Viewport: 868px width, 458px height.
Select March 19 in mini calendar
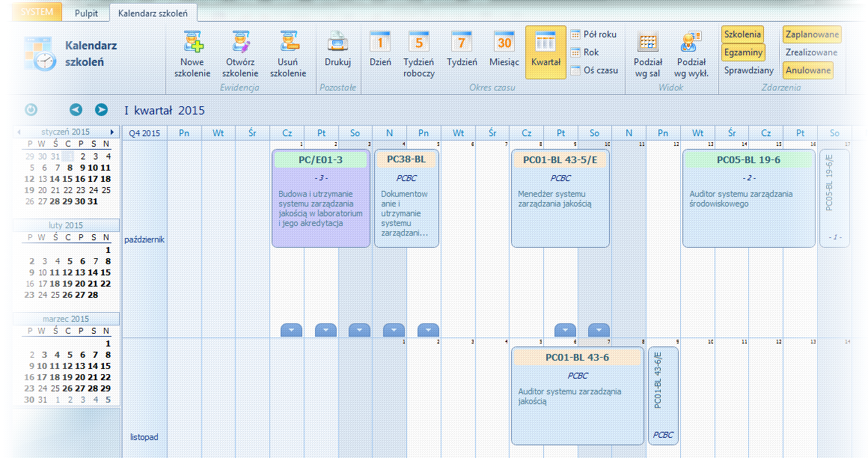point(67,377)
